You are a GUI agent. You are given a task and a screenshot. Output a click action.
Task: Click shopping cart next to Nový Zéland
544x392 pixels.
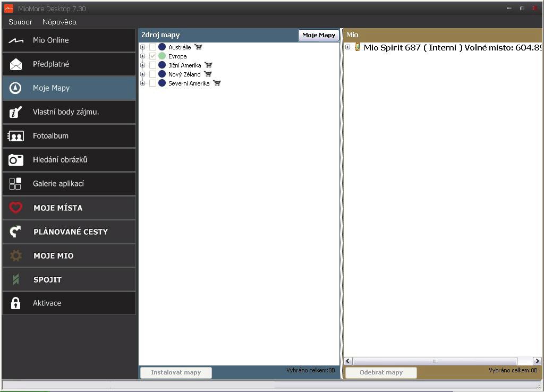(208, 74)
